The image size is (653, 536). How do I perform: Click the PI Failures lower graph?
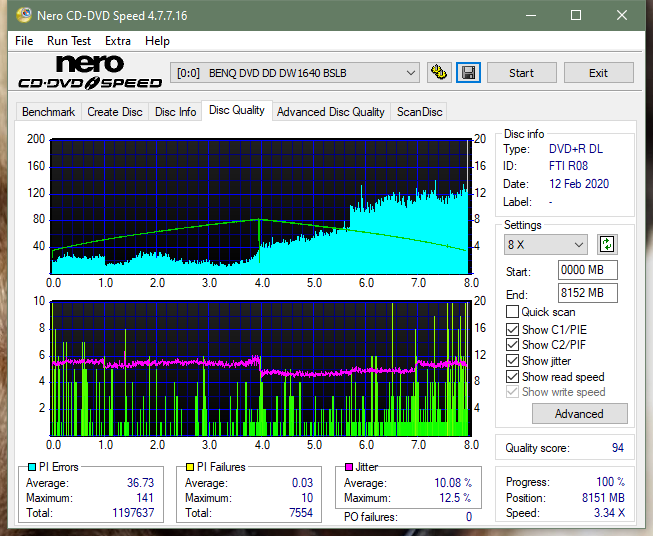click(x=261, y=368)
